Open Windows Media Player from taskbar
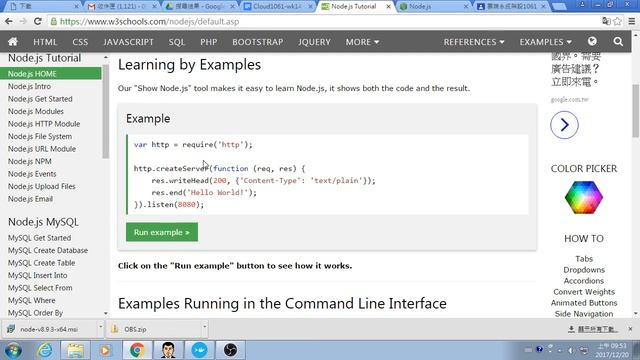640x360 pixels. coord(105,350)
